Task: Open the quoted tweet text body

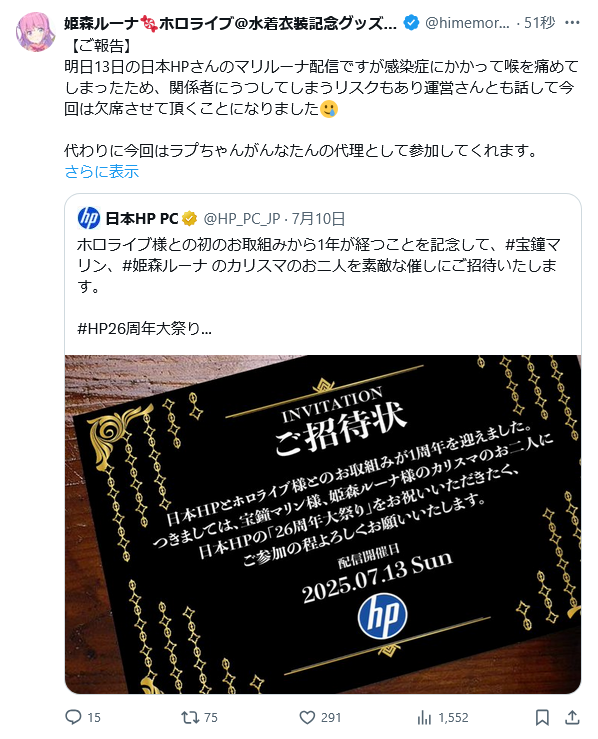Action: tap(319, 286)
